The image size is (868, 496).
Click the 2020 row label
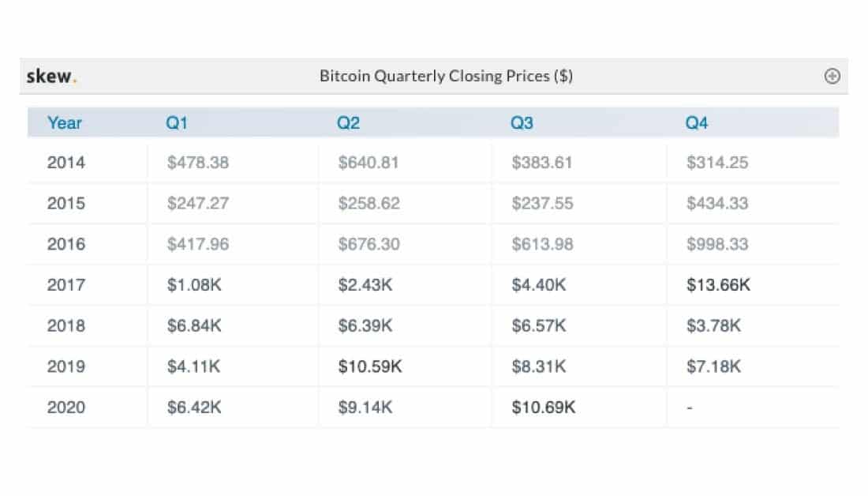pos(66,408)
